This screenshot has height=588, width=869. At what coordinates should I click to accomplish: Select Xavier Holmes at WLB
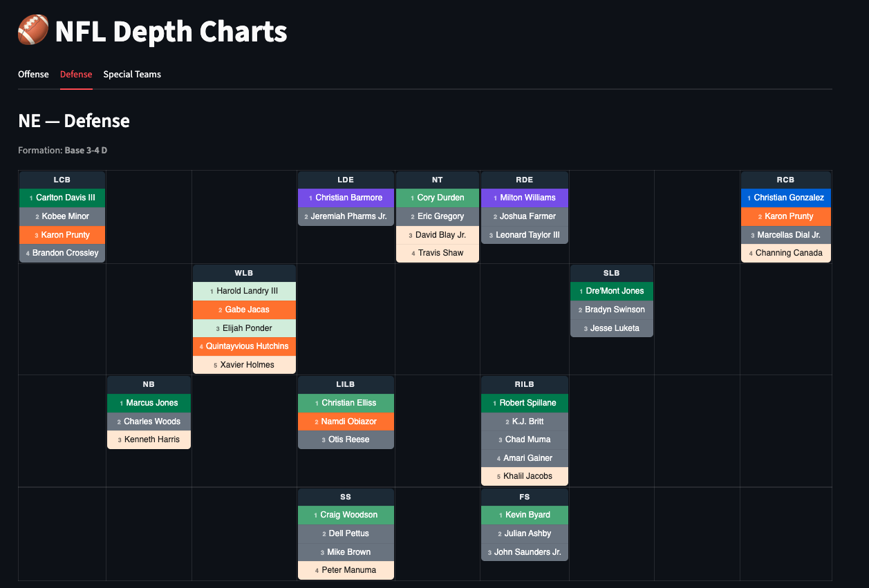(x=244, y=365)
